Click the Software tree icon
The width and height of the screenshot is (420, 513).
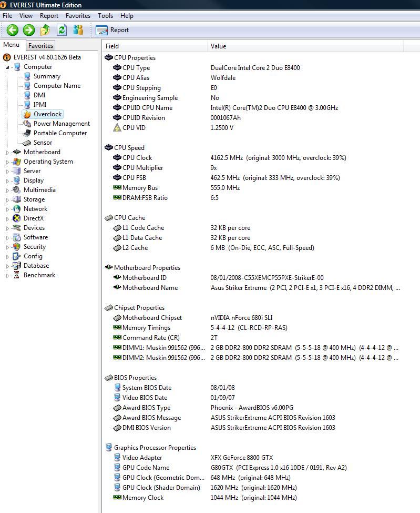pos(17,237)
